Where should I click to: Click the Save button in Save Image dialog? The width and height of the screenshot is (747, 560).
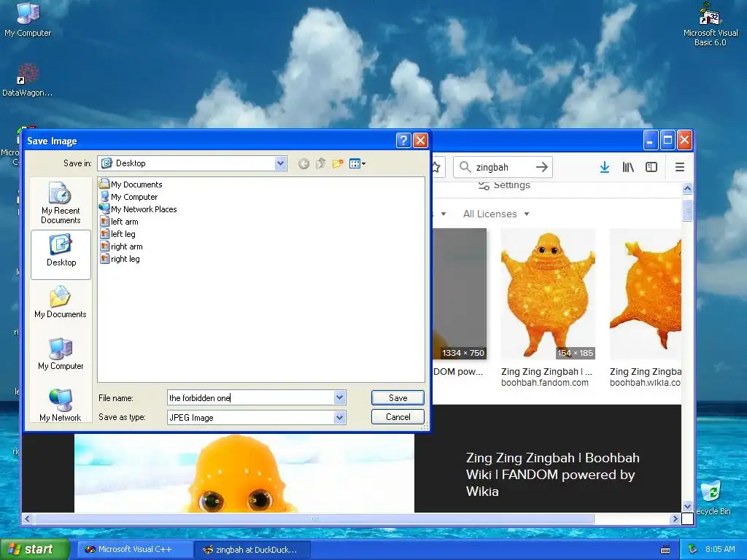398,397
